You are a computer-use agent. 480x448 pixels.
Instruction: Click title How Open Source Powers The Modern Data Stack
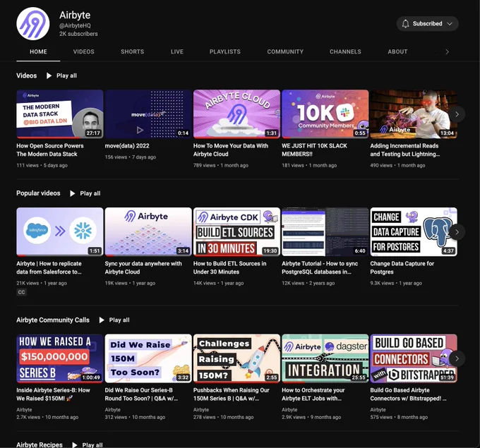click(x=50, y=150)
